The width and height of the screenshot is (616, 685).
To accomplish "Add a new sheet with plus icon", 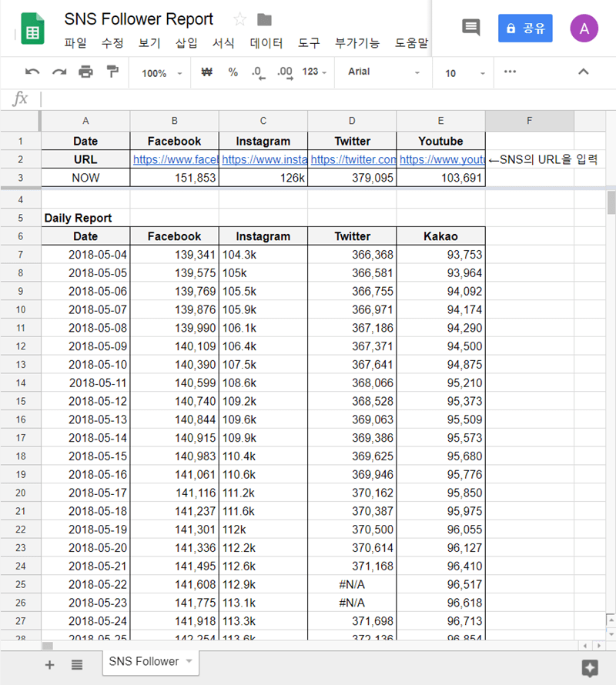I will (50, 664).
